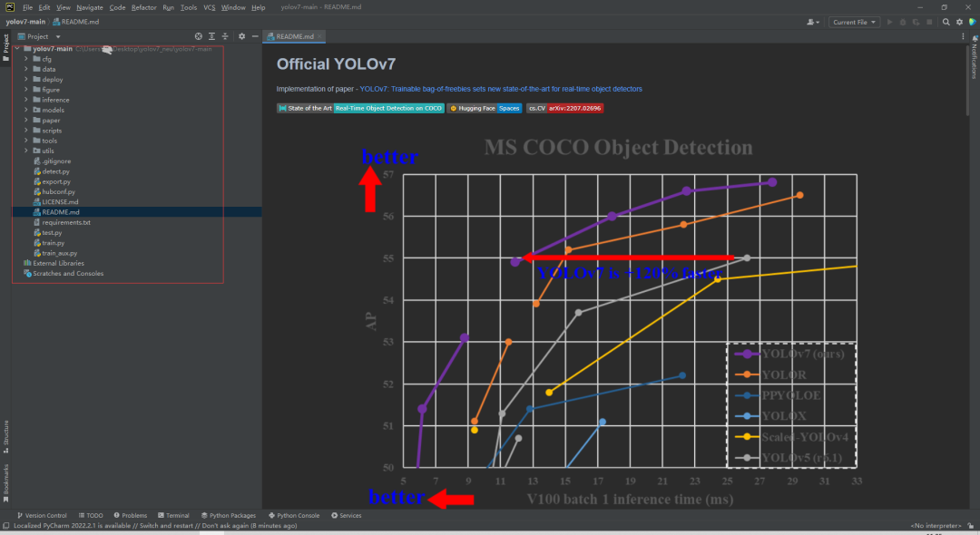The height and width of the screenshot is (535, 980).
Task: Open the Tools menu
Action: click(x=188, y=7)
